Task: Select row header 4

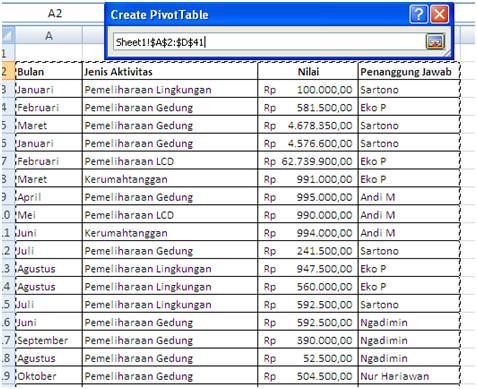Action: (x=8, y=108)
